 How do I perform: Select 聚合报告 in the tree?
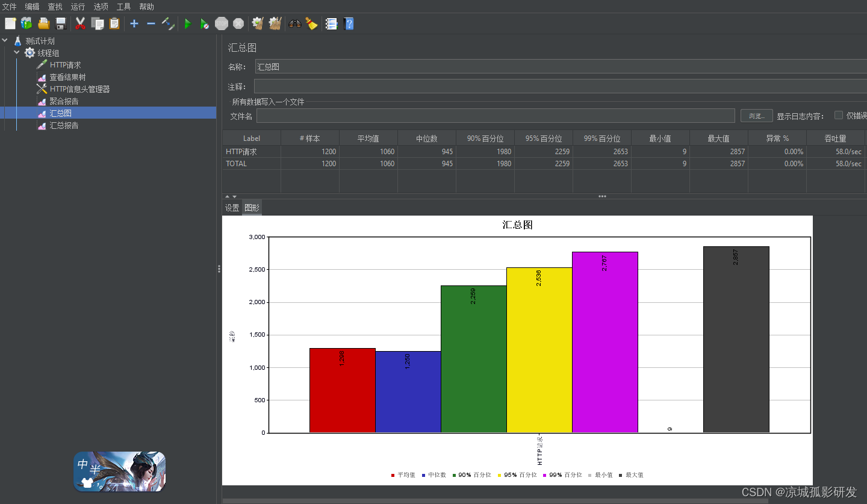(x=64, y=101)
